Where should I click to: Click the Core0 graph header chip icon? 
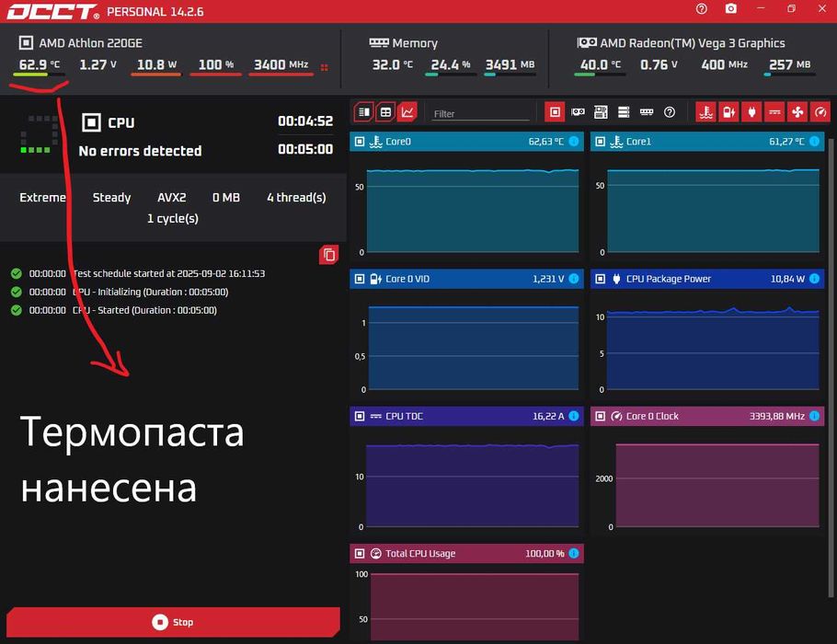pyautogui.click(x=360, y=142)
